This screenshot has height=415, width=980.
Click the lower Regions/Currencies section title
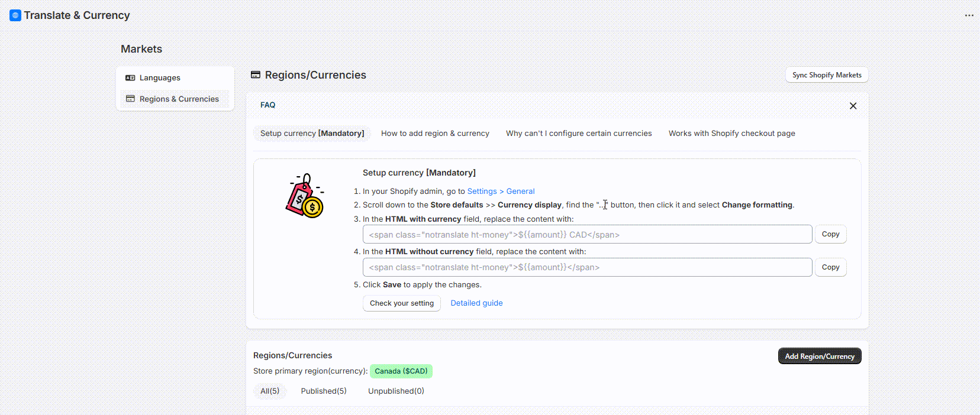pos(292,355)
